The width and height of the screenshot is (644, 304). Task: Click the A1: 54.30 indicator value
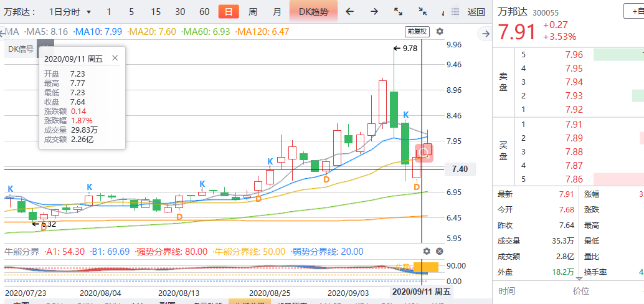click(65, 252)
